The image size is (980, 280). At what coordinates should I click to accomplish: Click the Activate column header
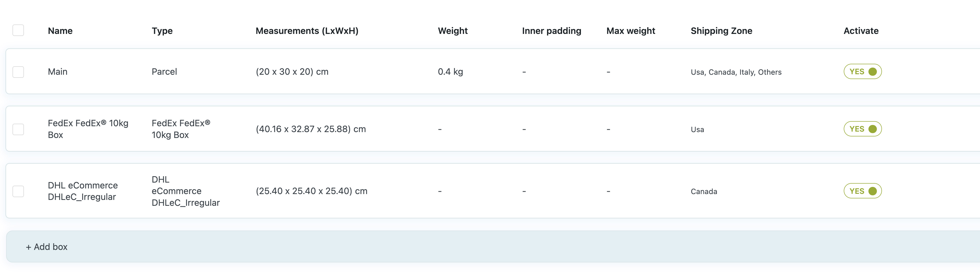point(861,31)
